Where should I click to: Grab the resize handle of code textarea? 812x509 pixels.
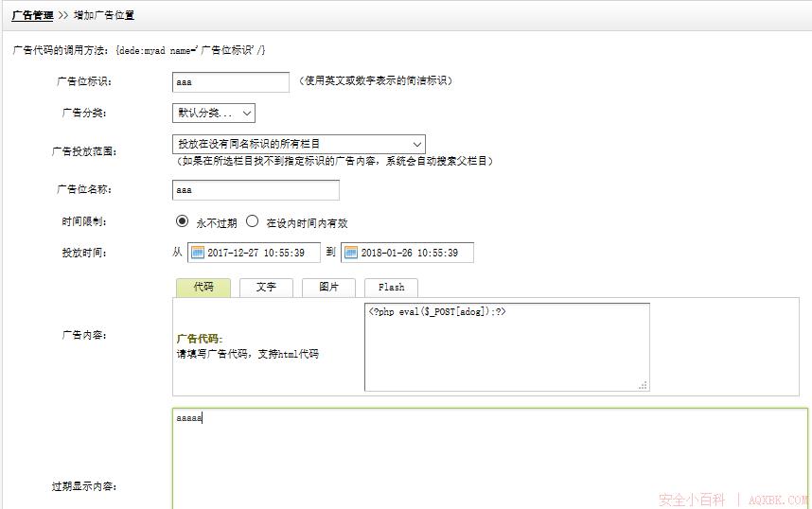point(644,385)
